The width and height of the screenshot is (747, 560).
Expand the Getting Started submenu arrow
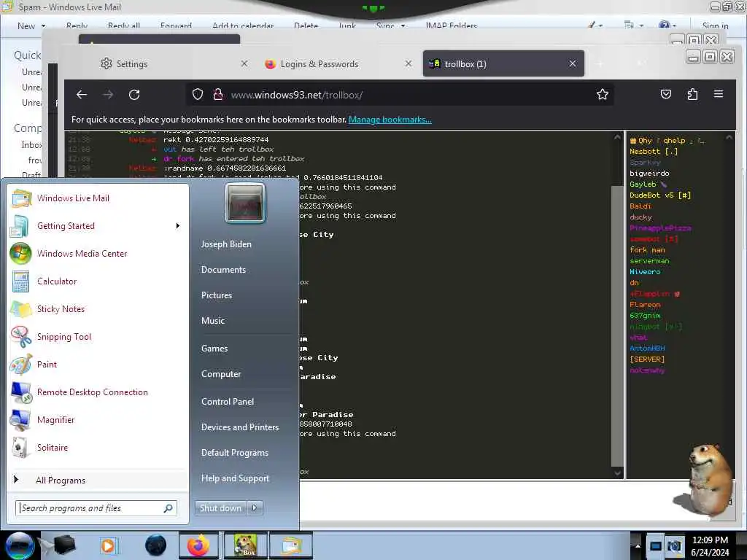[178, 226]
